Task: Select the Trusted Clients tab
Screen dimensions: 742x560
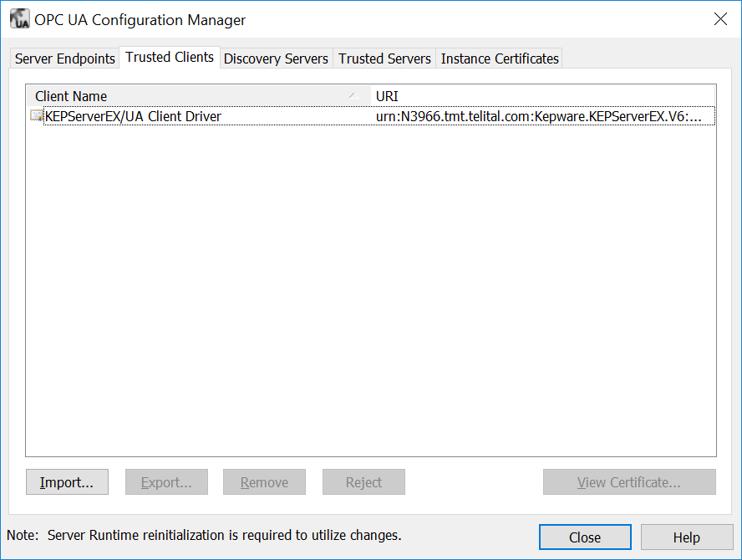Action: click(170, 58)
